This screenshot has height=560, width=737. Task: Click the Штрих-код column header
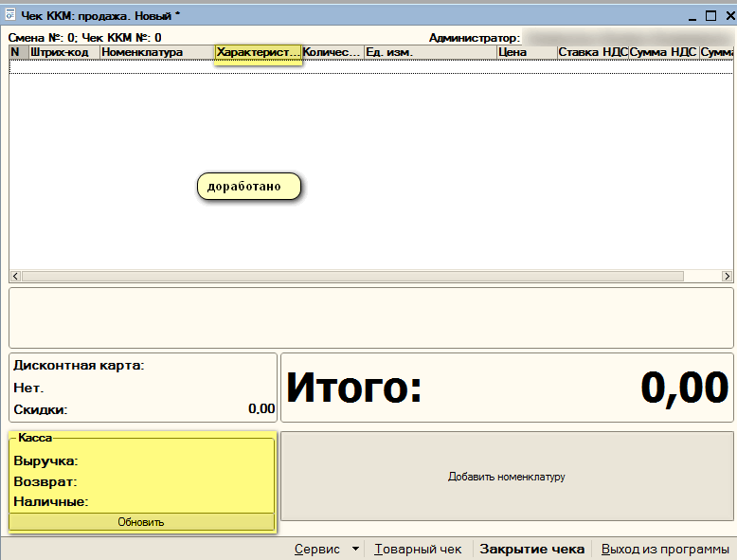point(63,52)
